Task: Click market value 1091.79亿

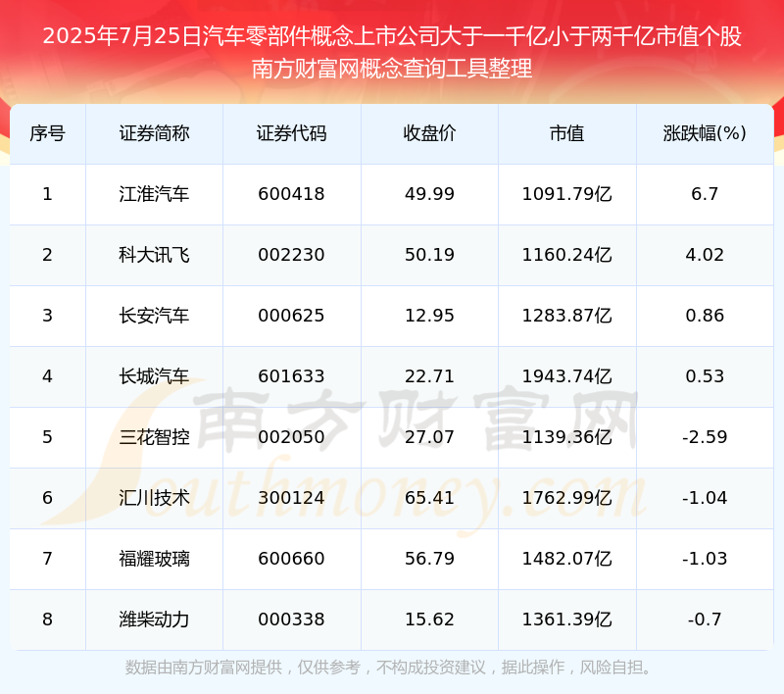Action: (567, 194)
